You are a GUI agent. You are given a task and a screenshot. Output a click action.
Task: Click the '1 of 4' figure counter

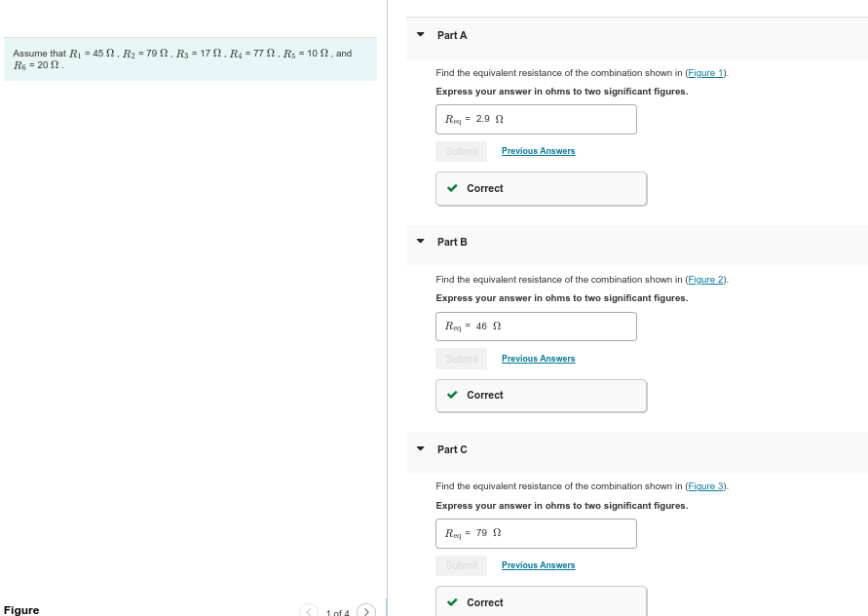tap(338, 613)
